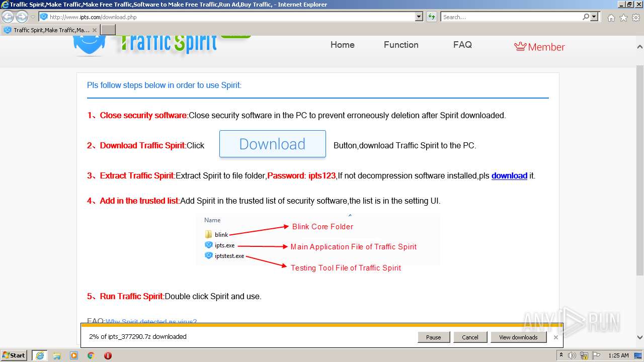This screenshot has width=644, height=362.
Task: Expand the search provider dropdown arrow
Action: pos(595,17)
